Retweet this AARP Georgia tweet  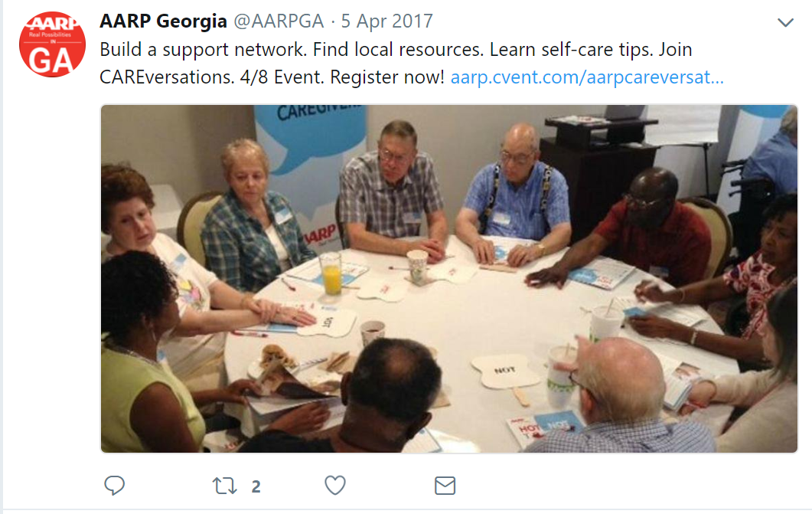coord(225,486)
